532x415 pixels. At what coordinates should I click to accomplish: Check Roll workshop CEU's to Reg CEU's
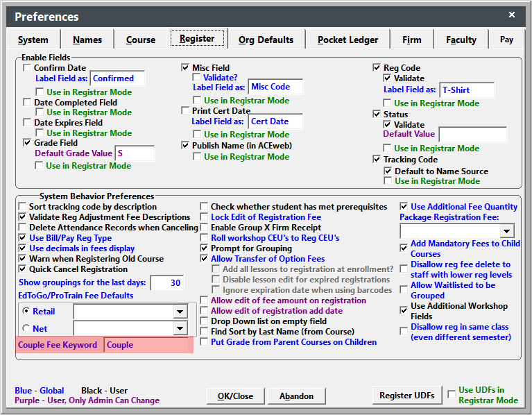click(204, 237)
